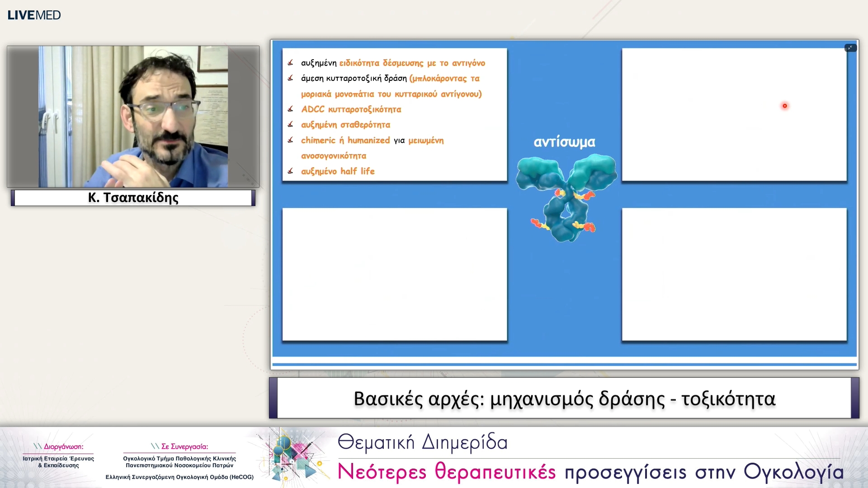Click the Βασικές αρχές title banner
The image size is (868, 488).
coord(564,399)
